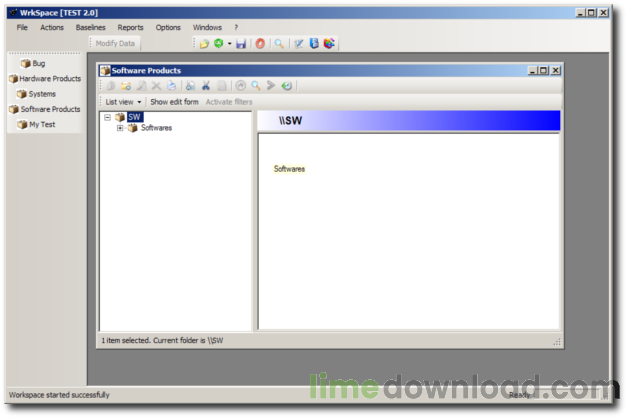Viewport: 627px width, 418px height.
Task: Open the Windows menu
Action: (x=207, y=27)
